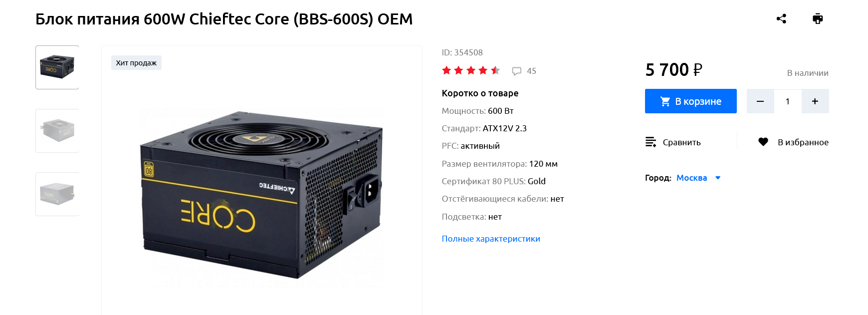Click the heart favorites icon
The height and width of the screenshot is (315, 868).
point(763,142)
